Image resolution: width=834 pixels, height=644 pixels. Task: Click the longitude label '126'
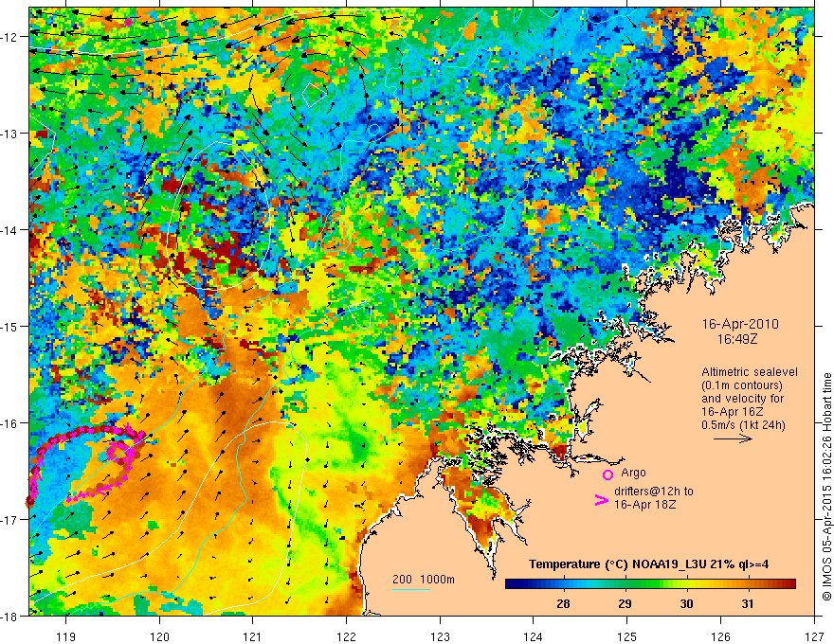(720, 636)
